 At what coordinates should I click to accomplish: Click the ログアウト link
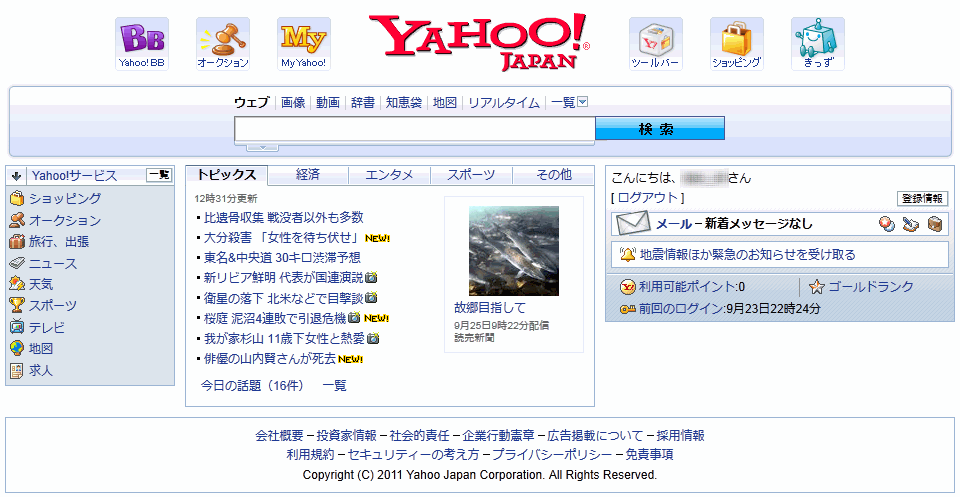tap(648, 198)
